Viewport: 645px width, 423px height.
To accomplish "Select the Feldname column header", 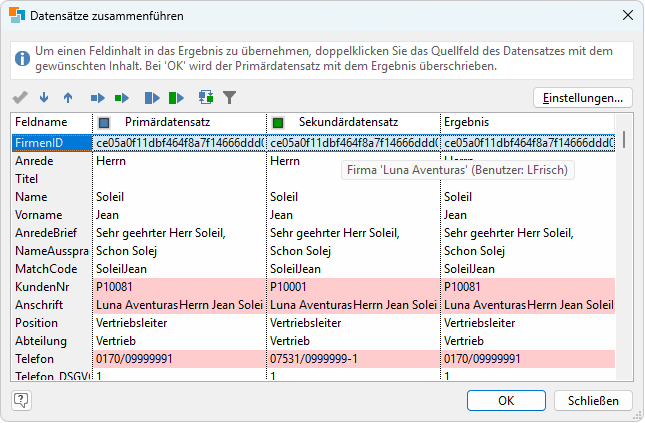I will tap(50, 122).
